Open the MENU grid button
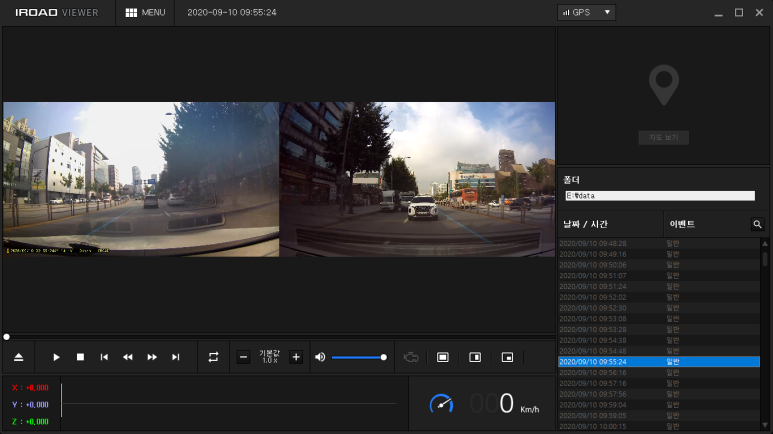 tap(145, 12)
